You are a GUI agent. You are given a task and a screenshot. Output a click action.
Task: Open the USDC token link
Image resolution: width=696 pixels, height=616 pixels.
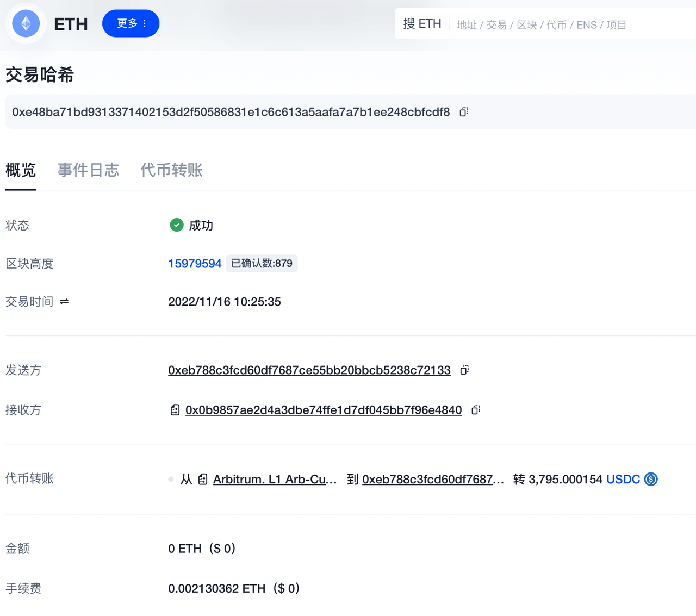623,479
